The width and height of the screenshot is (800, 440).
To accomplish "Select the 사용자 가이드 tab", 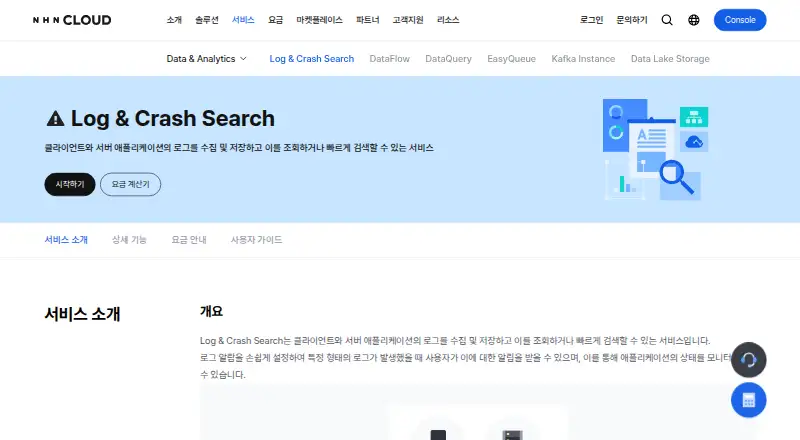I will [256, 239].
